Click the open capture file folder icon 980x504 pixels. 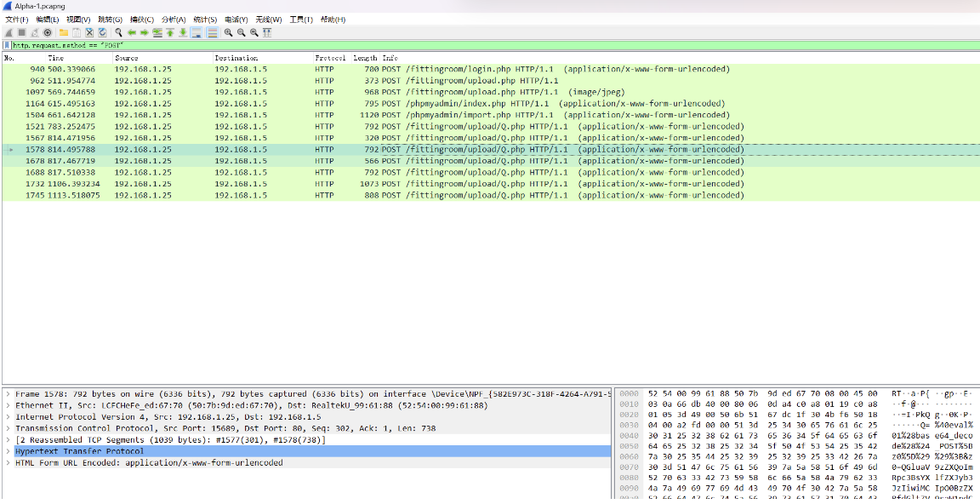(x=63, y=32)
